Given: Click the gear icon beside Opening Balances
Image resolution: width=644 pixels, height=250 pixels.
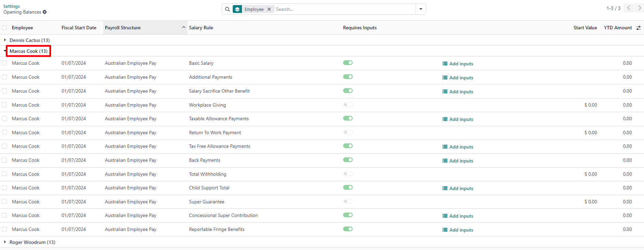Looking at the screenshot, I should click(x=45, y=12).
